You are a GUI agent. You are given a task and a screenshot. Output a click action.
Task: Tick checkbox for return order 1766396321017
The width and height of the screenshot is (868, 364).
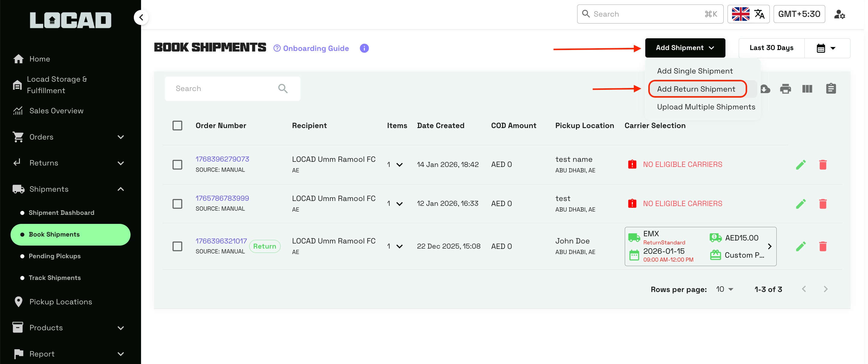[177, 246]
